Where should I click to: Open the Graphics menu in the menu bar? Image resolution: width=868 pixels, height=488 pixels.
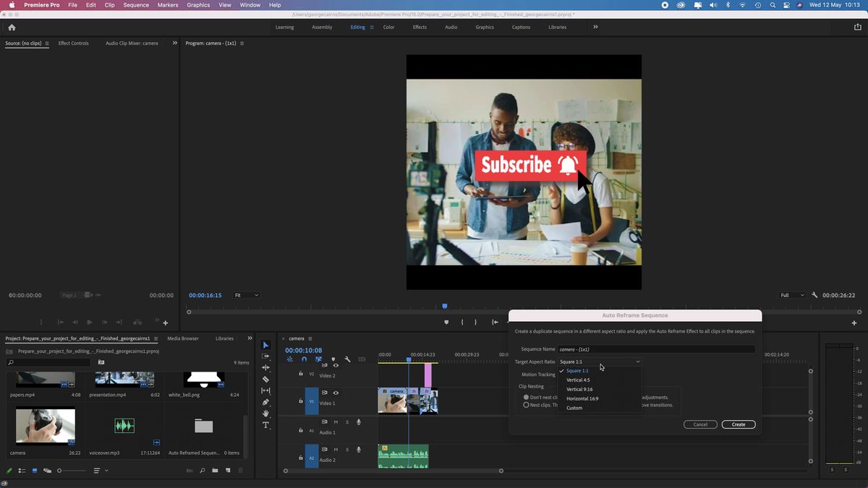click(x=197, y=4)
